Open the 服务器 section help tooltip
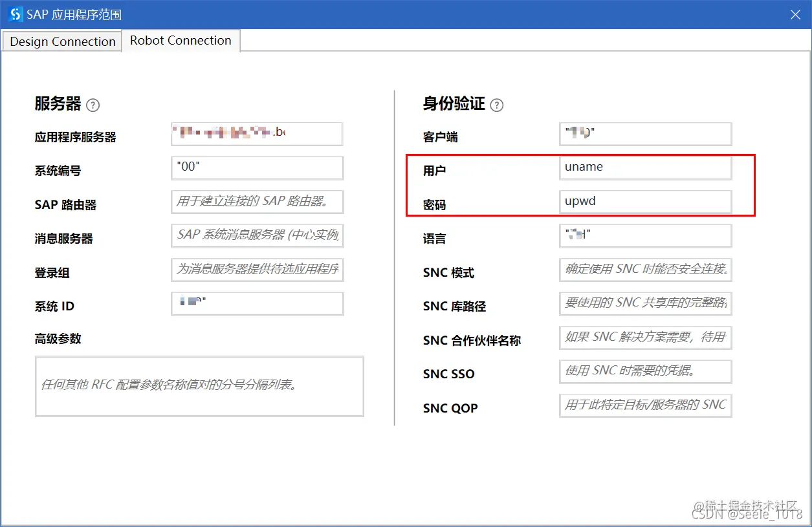The width and height of the screenshot is (812, 527). coord(93,104)
